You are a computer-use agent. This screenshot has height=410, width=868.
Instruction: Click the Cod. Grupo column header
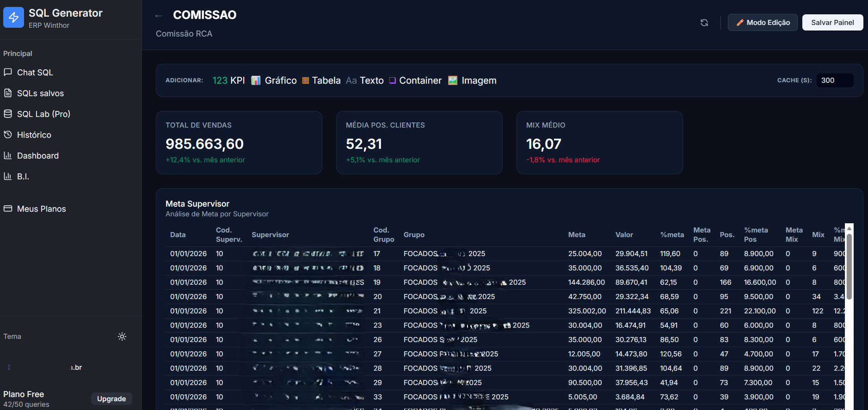click(x=384, y=235)
